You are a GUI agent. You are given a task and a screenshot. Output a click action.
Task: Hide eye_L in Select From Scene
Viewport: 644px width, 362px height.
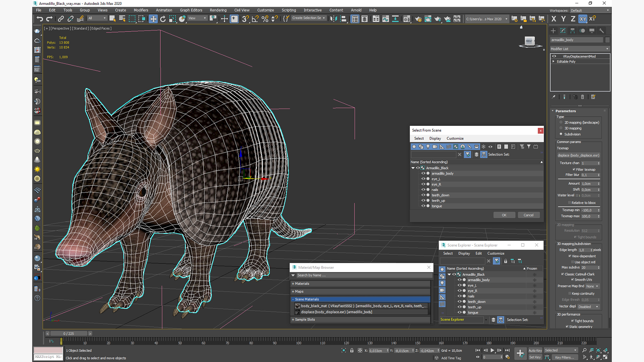423,179
